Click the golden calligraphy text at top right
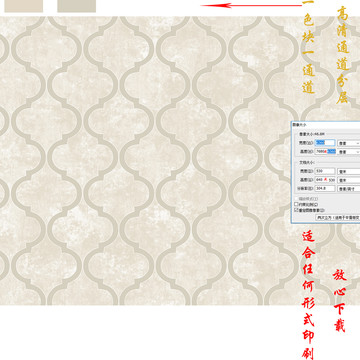Screen dimensions: 360x360 [342, 55]
